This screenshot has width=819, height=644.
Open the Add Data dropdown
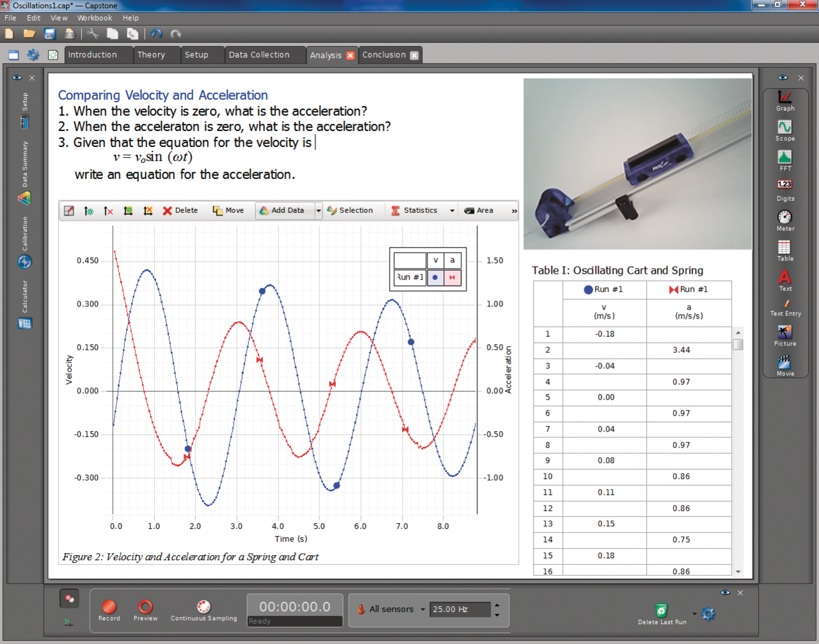[317, 210]
